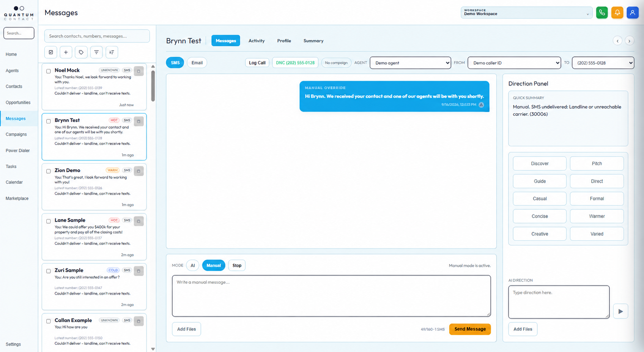Delete Lane Sample conversation trash icon
Viewport: 644px width, 352px height.
coord(139,221)
